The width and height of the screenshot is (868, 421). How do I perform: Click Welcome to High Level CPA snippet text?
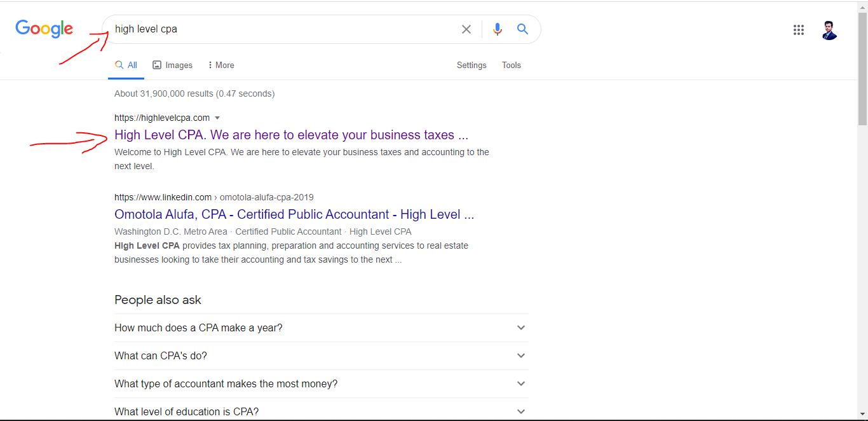point(302,159)
